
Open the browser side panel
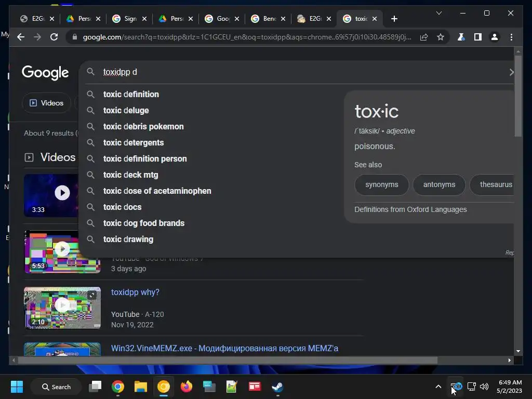[478, 37]
